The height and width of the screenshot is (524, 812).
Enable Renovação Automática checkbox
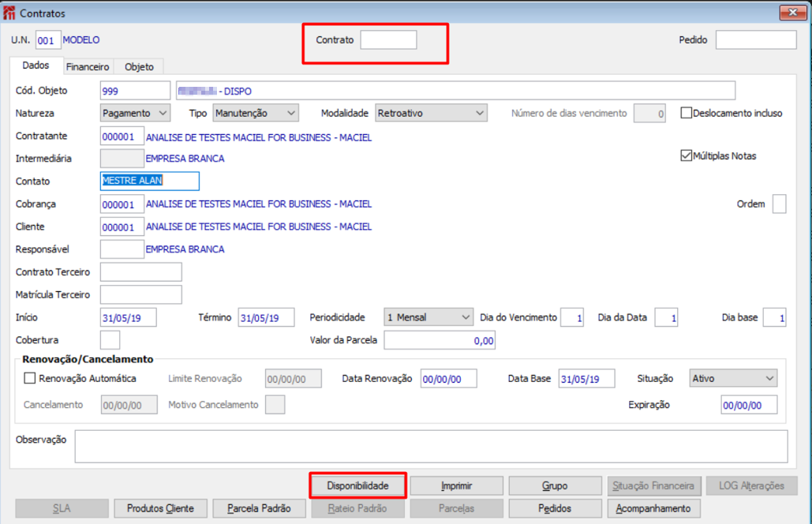coord(30,379)
